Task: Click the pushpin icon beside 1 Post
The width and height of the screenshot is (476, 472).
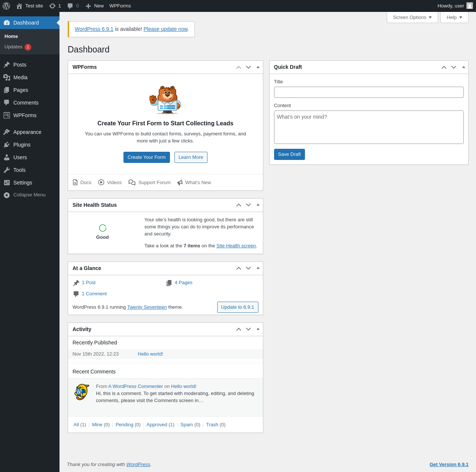Action: pyautogui.click(x=76, y=283)
